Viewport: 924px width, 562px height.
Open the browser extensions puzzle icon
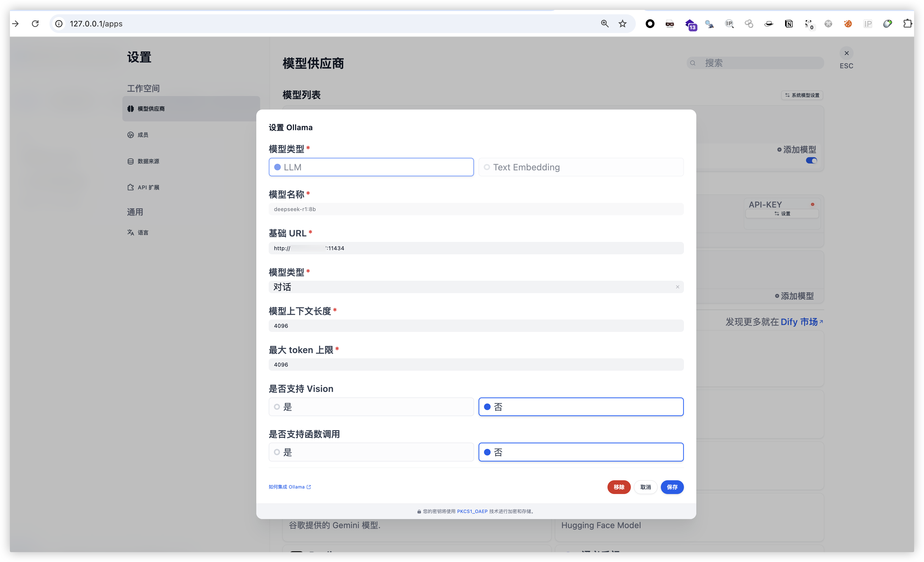[x=908, y=24]
